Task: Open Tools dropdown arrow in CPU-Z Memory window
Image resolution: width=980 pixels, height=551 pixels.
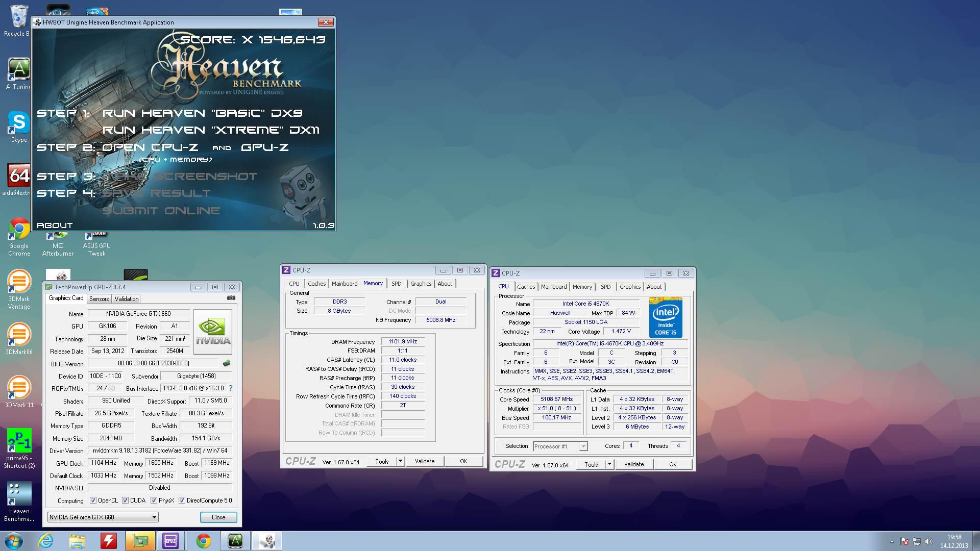Action: [x=400, y=461]
